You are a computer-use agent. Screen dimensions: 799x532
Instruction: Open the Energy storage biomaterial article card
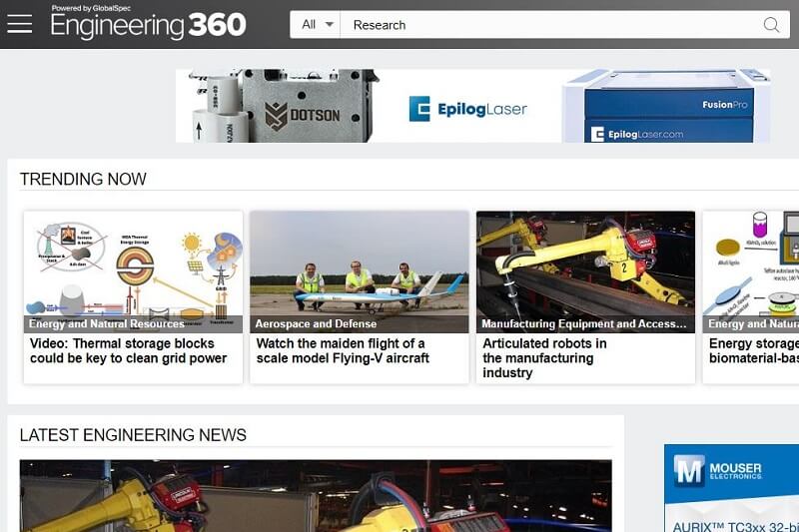point(751,297)
